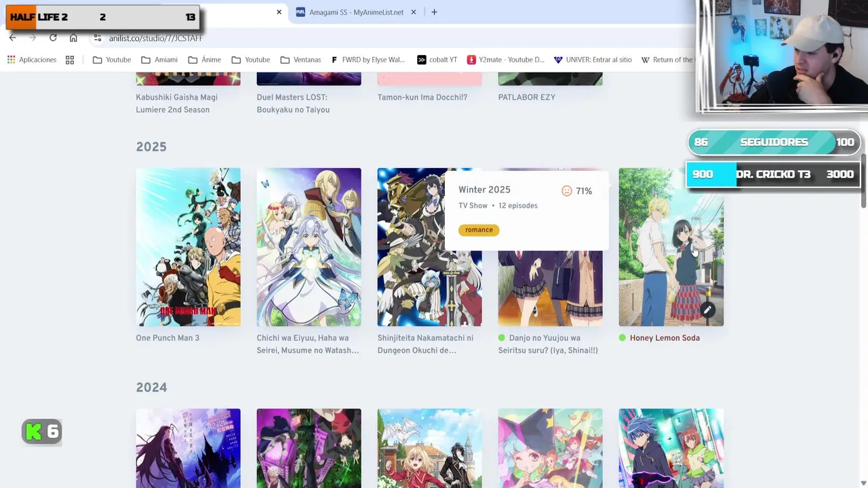The height and width of the screenshot is (488, 868).
Task: View site information icon in address bar
Action: tap(98, 38)
